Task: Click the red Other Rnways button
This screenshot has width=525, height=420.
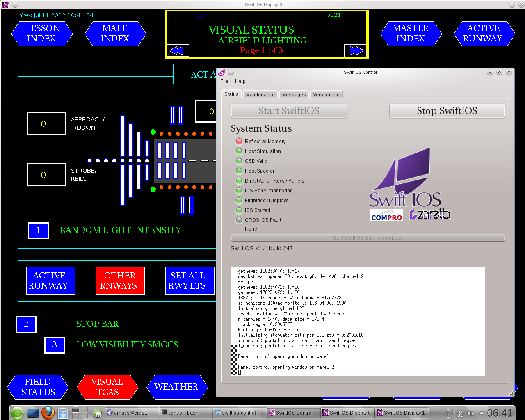Action: [x=120, y=281]
